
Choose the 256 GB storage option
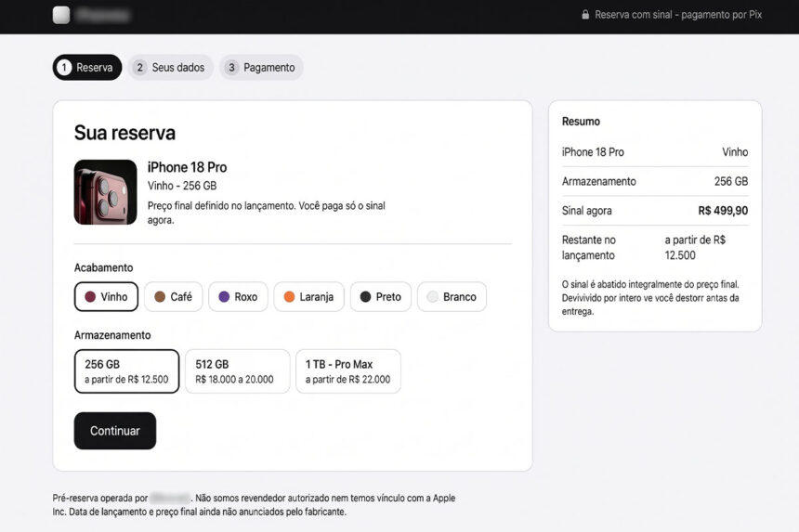click(127, 371)
